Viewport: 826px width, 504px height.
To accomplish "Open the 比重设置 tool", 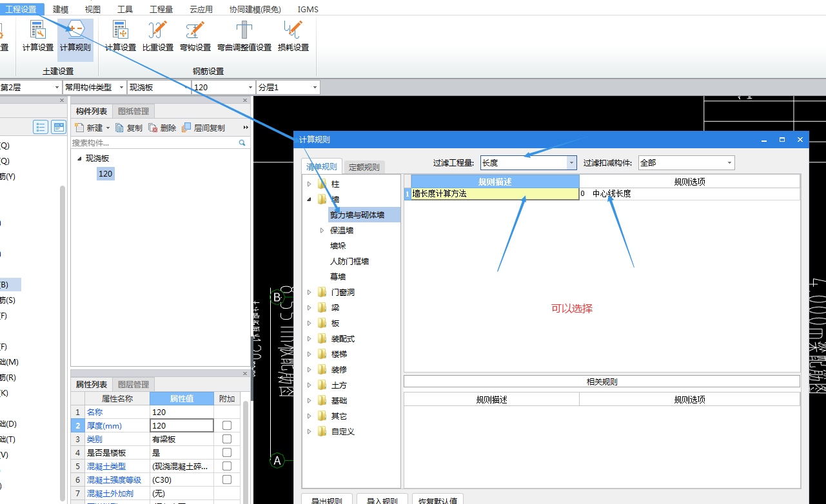I will pyautogui.click(x=158, y=37).
